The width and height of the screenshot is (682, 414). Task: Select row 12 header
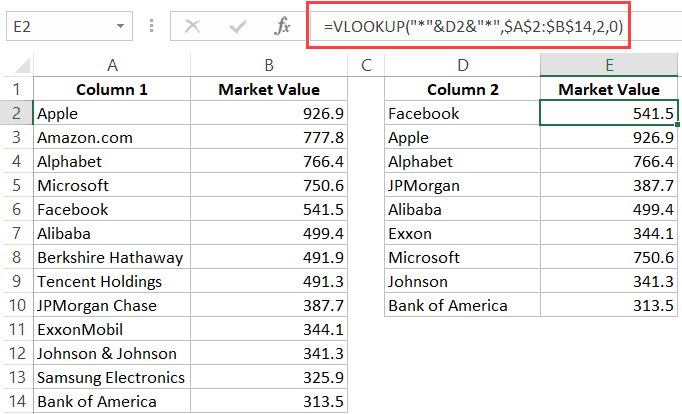click(x=17, y=353)
